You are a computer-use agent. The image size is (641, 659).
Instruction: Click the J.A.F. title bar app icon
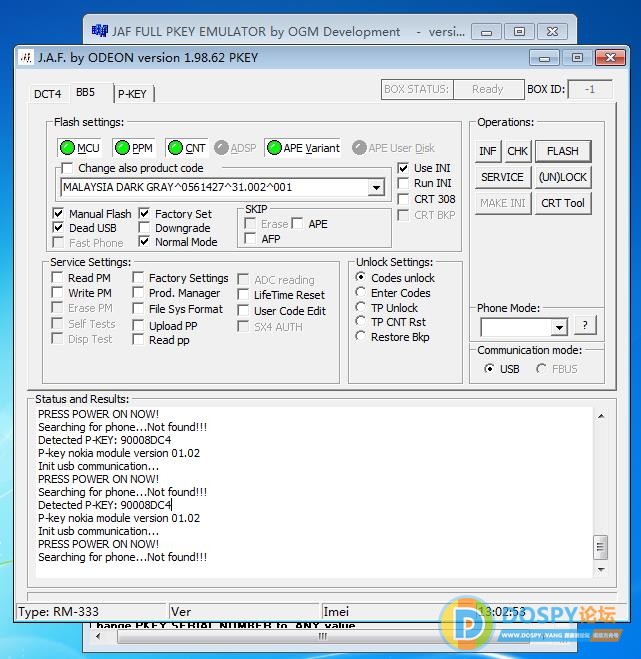pyautogui.click(x=26, y=57)
